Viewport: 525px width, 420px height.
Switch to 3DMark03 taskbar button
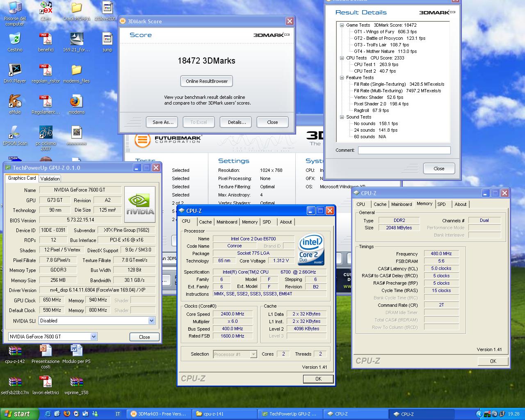point(158,414)
